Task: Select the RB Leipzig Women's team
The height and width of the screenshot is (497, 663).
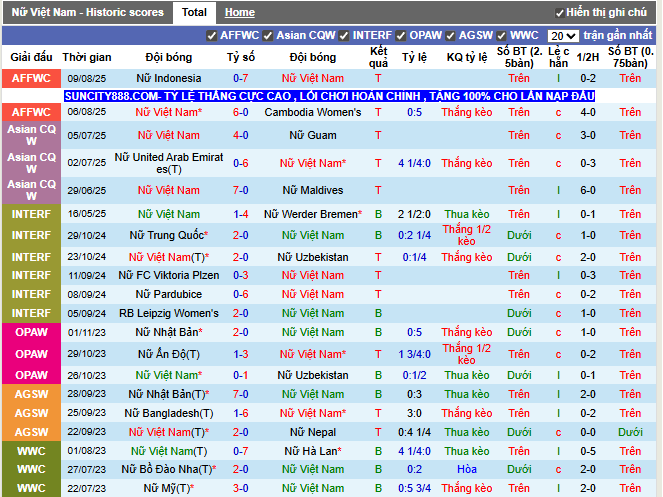Action: coord(168,313)
